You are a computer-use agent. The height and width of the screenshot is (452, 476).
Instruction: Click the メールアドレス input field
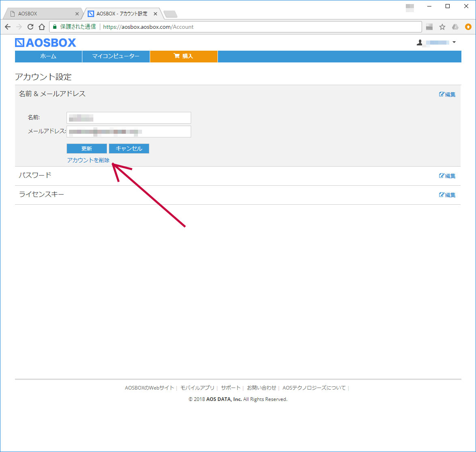point(129,132)
